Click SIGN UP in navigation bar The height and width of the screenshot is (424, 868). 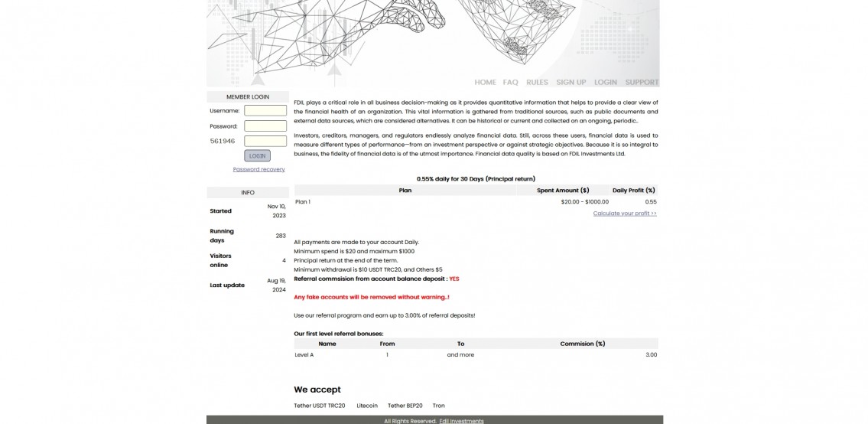point(571,82)
